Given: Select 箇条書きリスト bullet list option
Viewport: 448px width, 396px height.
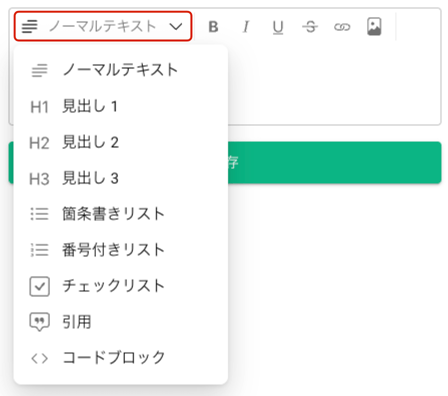Looking at the screenshot, I should pyautogui.click(x=121, y=214).
